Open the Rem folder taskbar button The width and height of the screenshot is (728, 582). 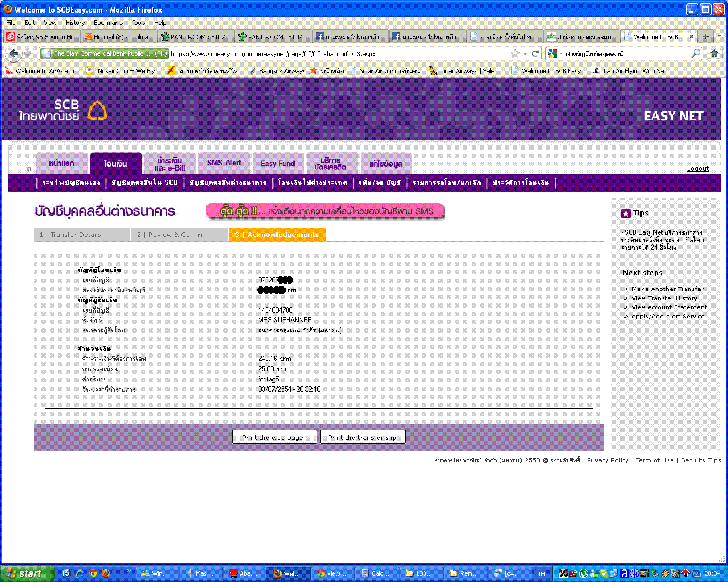[465, 573]
